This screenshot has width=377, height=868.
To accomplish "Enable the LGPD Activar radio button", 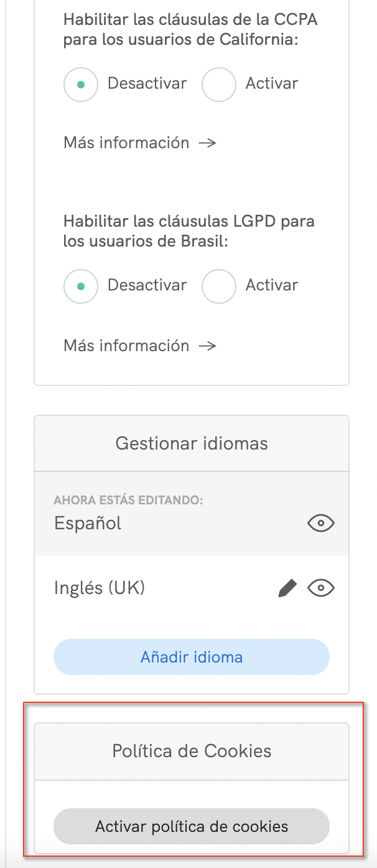I will 219,286.
